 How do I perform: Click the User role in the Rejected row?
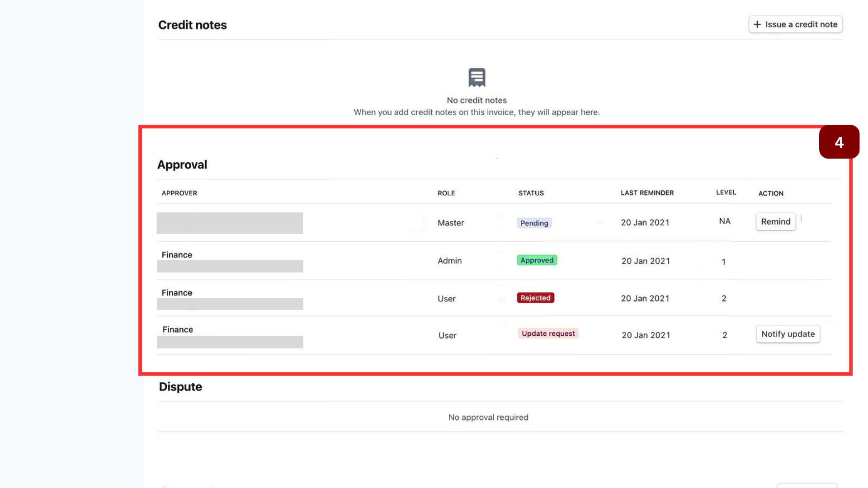coord(446,299)
